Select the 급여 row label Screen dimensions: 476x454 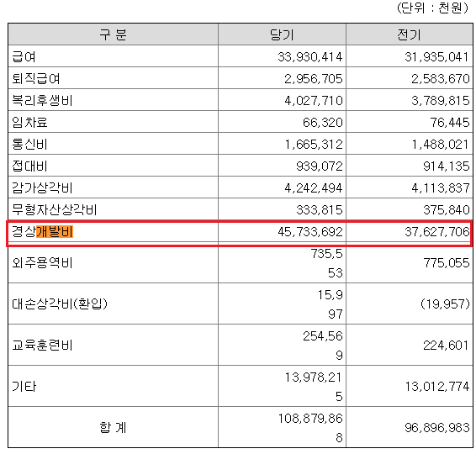24,57
